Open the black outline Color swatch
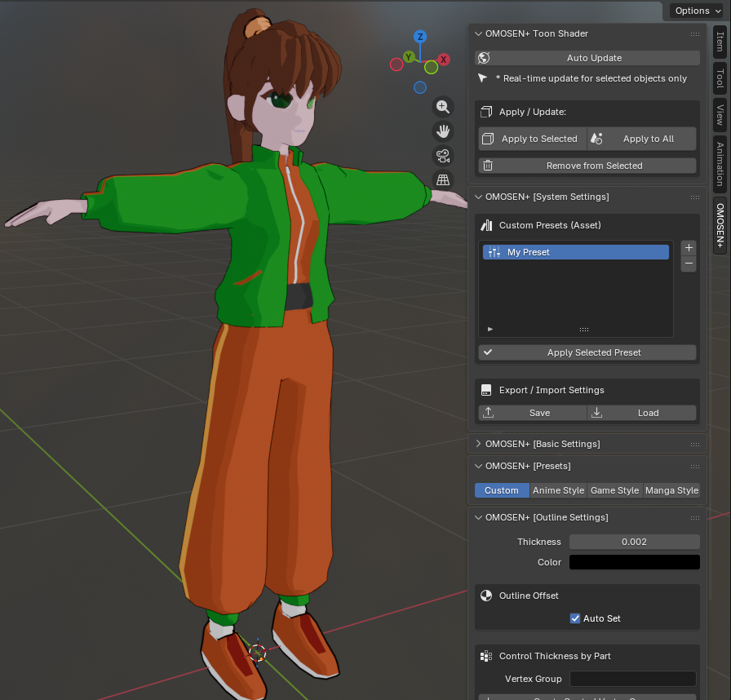The height and width of the screenshot is (700, 731). click(634, 562)
